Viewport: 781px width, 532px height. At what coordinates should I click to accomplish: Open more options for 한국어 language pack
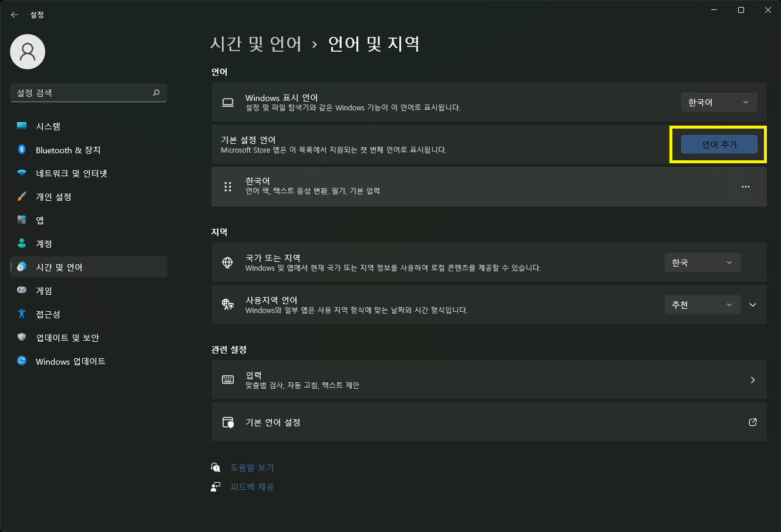coord(746,187)
